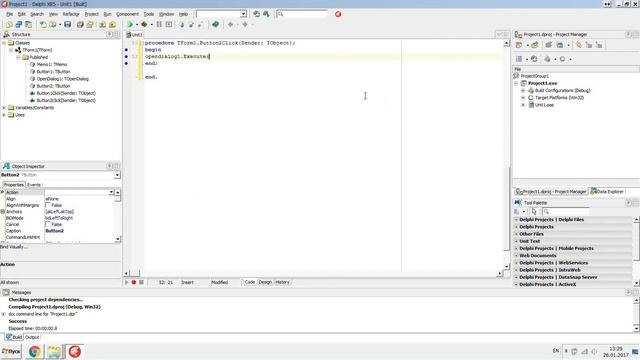Image resolution: width=640 pixels, height=360 pixels.
Task: Click the Open Project folder icon
Action: [90, 24]
